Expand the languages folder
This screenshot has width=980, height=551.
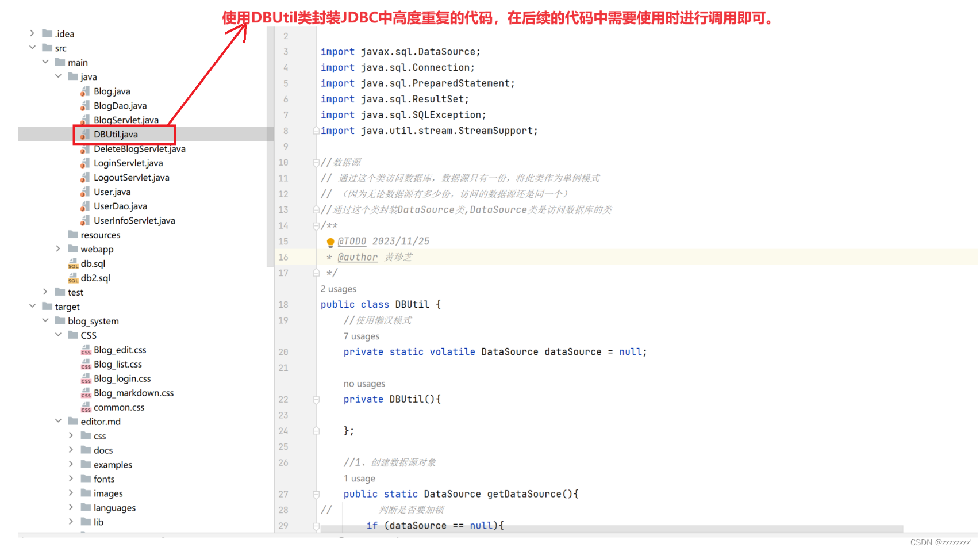[71, 508]
